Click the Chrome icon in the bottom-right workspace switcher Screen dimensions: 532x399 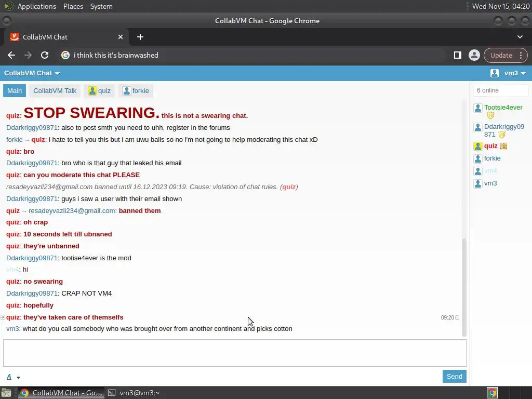[x=492, y=393]
